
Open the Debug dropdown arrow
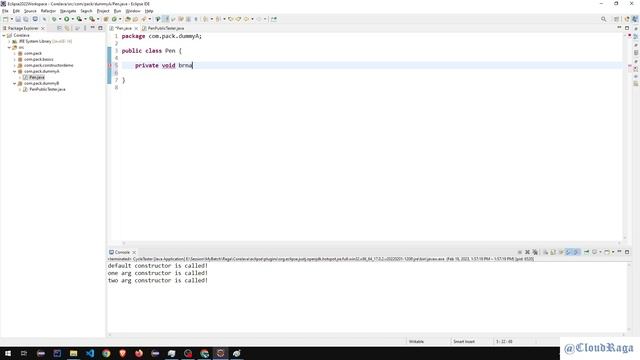click(x=60, y=19)
